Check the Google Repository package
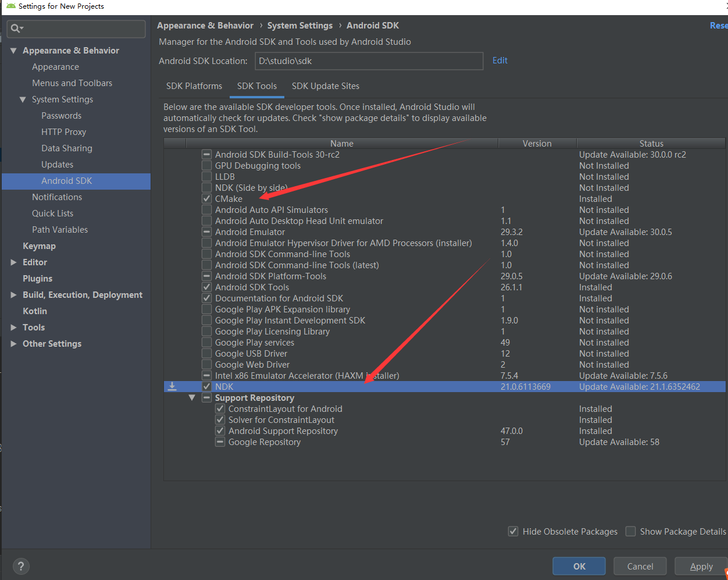 tap(220, 442)
